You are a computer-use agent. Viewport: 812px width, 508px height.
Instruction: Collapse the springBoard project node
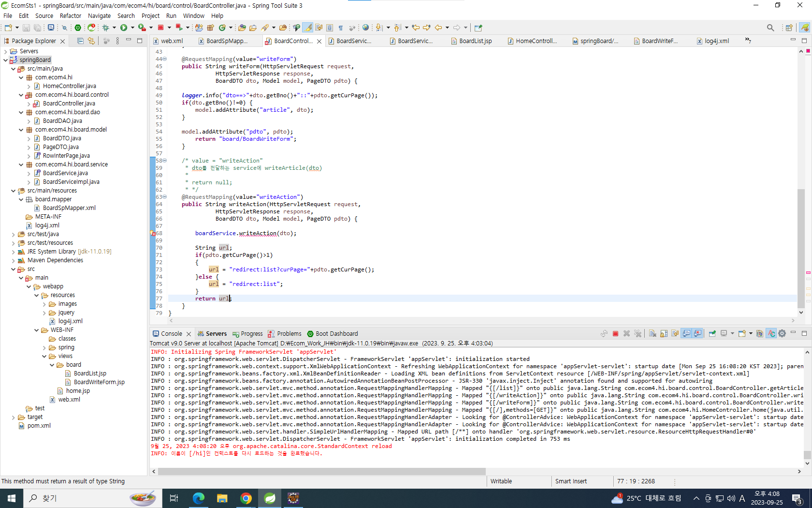coord(5,60)
